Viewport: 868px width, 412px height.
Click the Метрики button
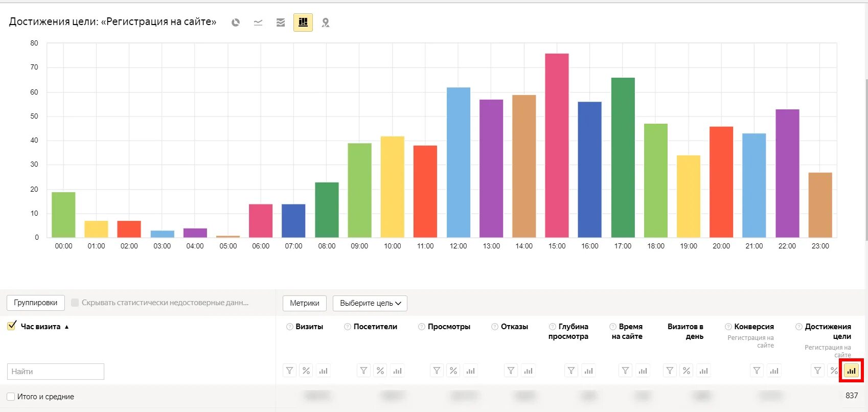coord(305,303)
